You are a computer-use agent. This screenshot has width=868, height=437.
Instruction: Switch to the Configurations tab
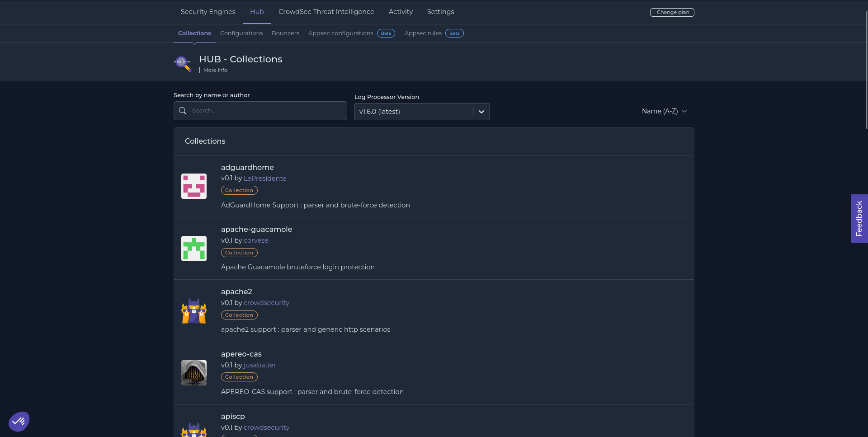[x=241, y=33]
